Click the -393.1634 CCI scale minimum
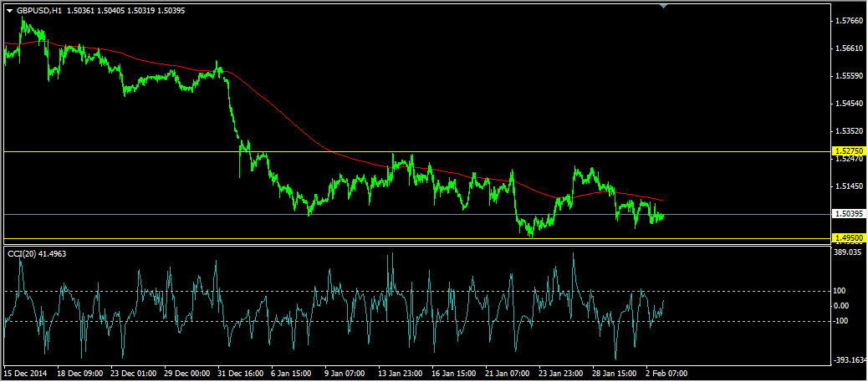 [852, 360]
